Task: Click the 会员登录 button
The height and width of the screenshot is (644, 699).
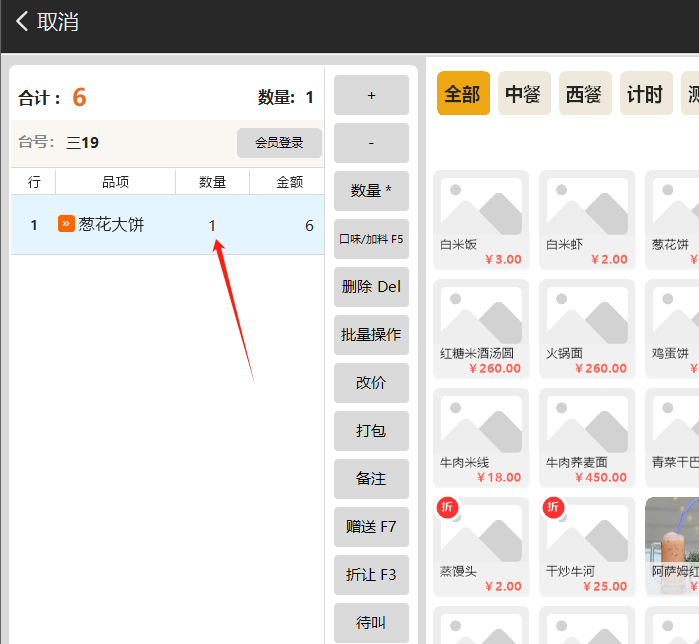Action: (279, 143)
